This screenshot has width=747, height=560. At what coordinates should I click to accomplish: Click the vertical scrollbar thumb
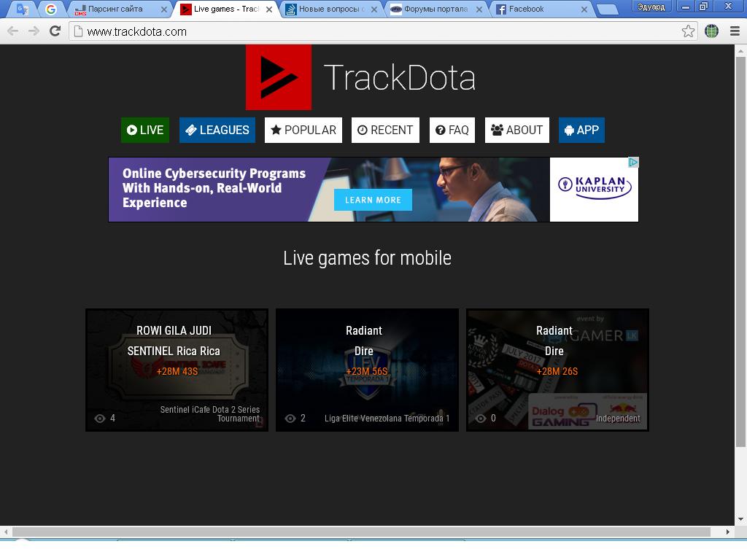tap(740, 252)
